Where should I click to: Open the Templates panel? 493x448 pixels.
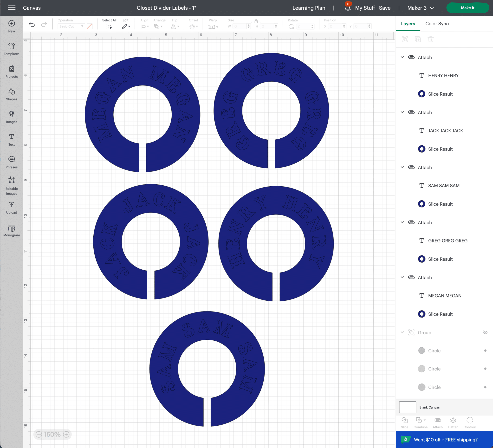click(12, 49)
